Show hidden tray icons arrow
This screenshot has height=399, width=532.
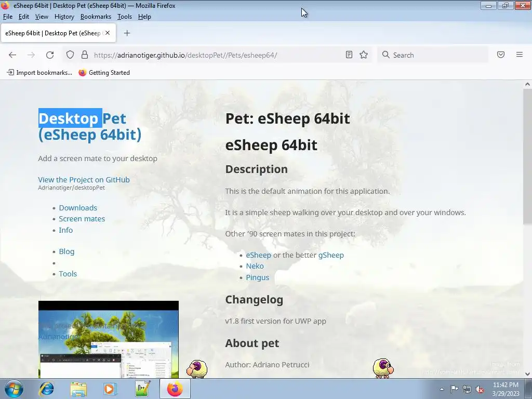(x=442, y=389)
